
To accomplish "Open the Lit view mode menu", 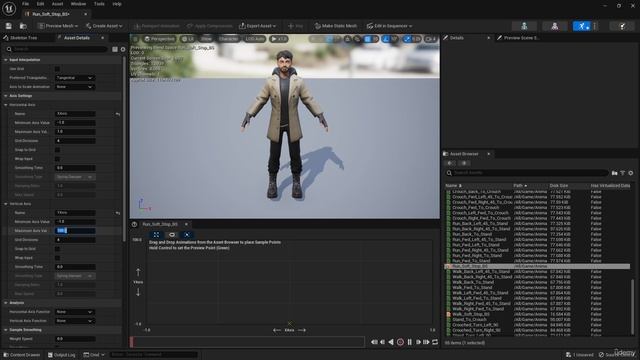I will tap(188, 39).
